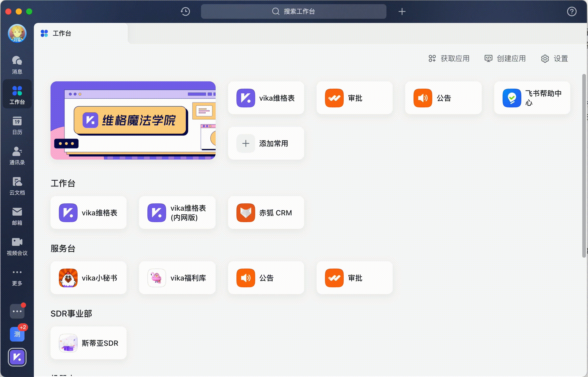Click the 添加常用 add-favorites card

266,143
